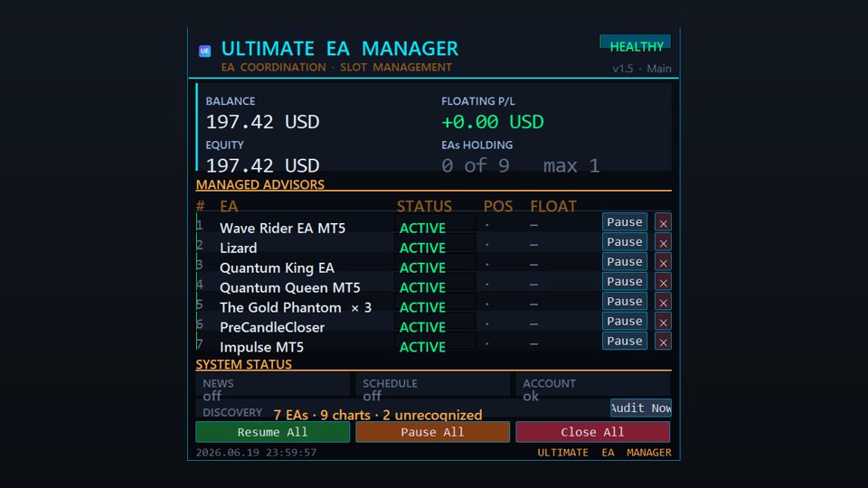The image size is (868, 488).
Task: Click the POS column header
Action: [x=497, y=206]
